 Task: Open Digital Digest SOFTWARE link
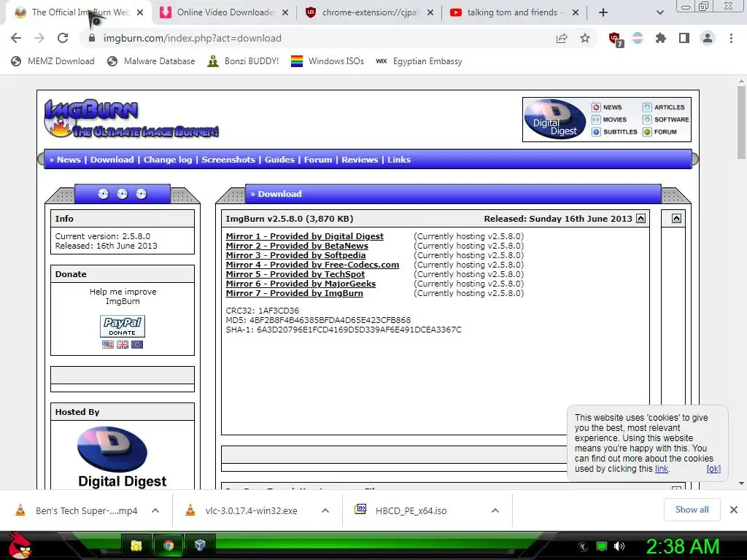point(666,120)
